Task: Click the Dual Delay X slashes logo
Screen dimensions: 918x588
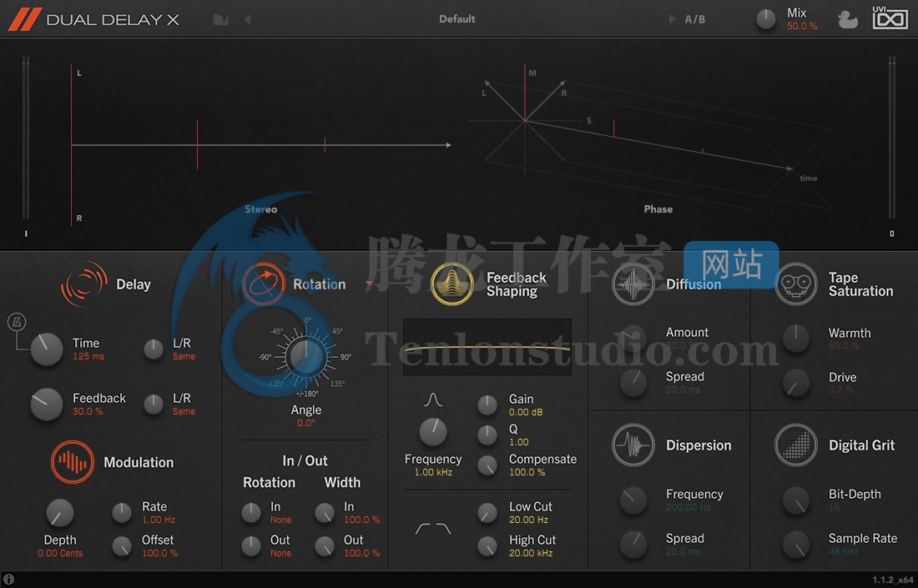Action: pos(24,19)
